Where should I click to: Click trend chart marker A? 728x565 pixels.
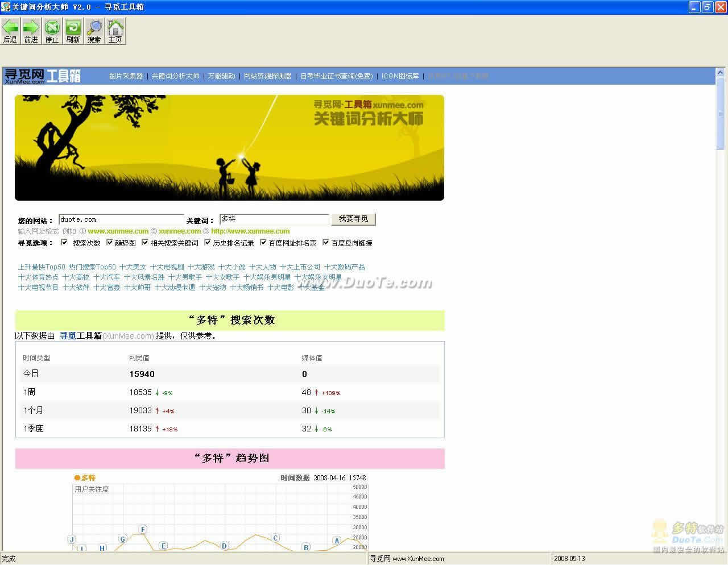(x=337, y=541)
